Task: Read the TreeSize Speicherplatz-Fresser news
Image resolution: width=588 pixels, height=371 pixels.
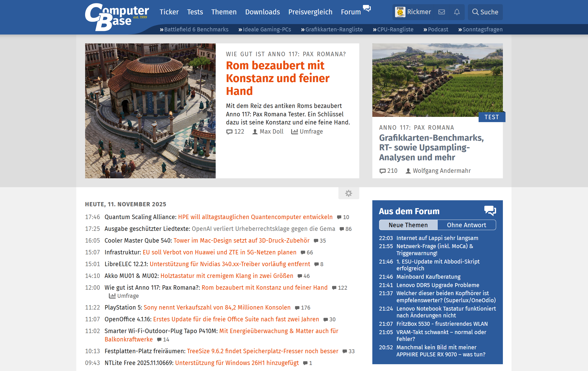Action: (263, 351)
